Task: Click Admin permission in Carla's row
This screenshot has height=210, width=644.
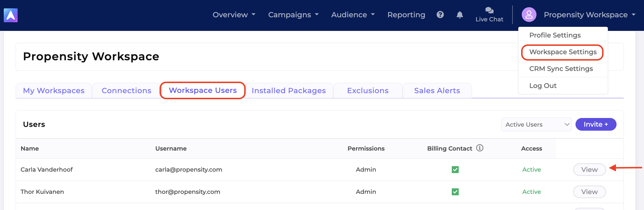Action: [366, 170]
